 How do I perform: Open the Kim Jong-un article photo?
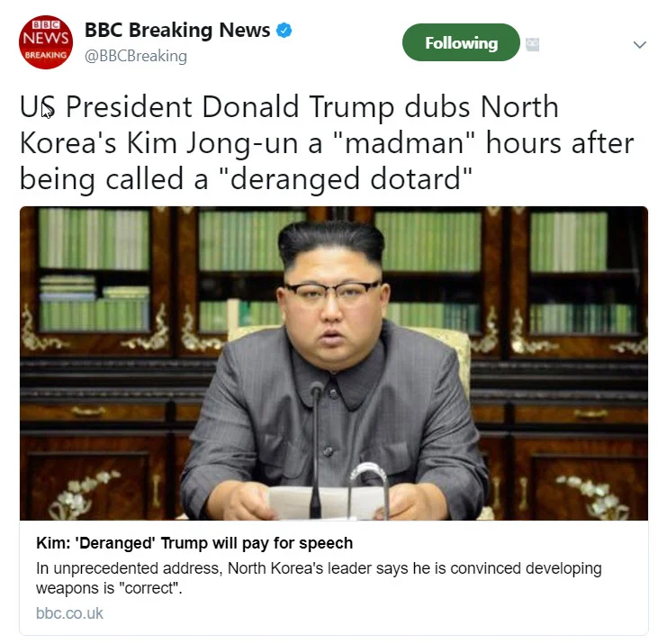click(x=334, y=363)
